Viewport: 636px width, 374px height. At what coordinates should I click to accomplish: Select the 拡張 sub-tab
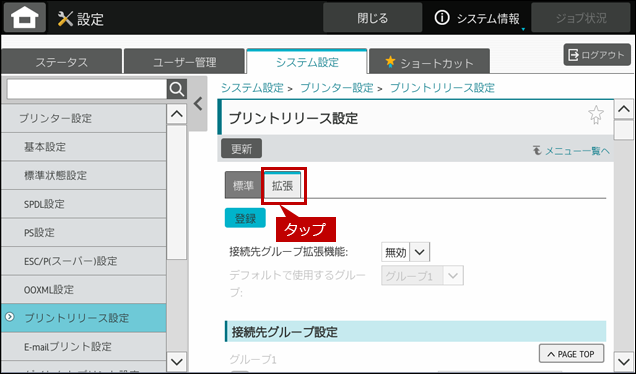pos(282,186)
